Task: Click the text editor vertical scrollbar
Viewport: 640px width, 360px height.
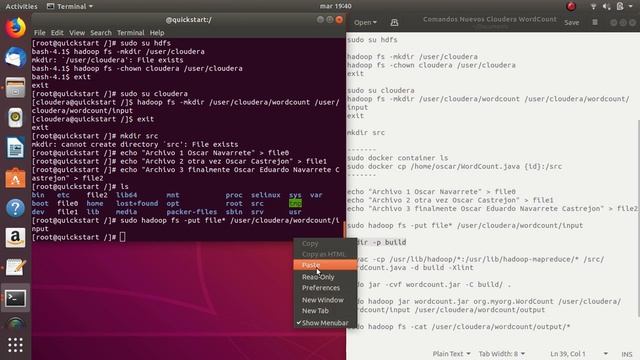Action: tap(638, 218)
